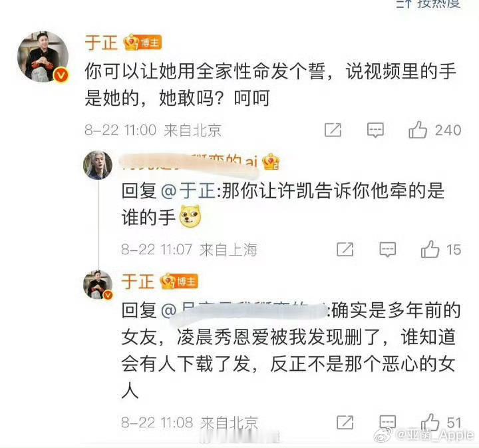Open comment icon on 11:07 reply
This screenshot has width=479, height=448.
387,250
